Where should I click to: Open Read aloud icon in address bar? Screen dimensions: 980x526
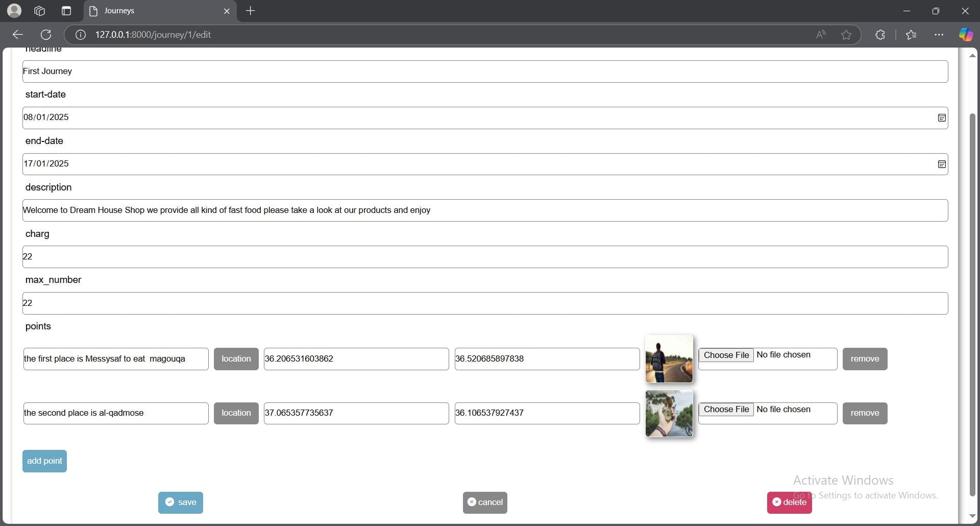tap(821, 35)
